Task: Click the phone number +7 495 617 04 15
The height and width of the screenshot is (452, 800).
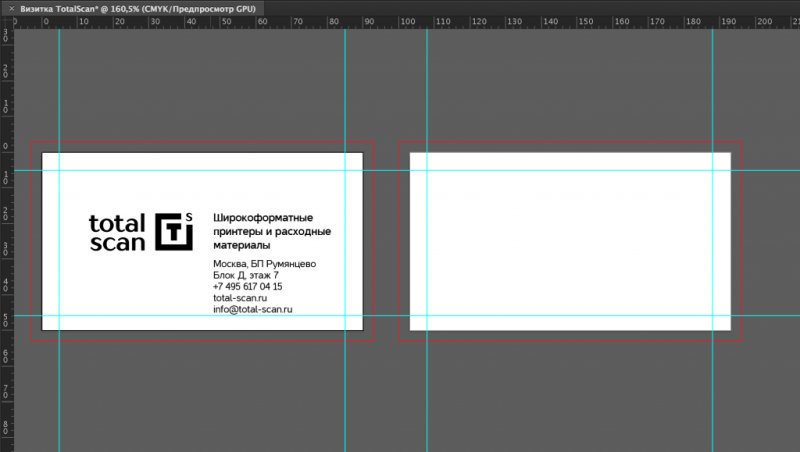Action: pos(247,287)
